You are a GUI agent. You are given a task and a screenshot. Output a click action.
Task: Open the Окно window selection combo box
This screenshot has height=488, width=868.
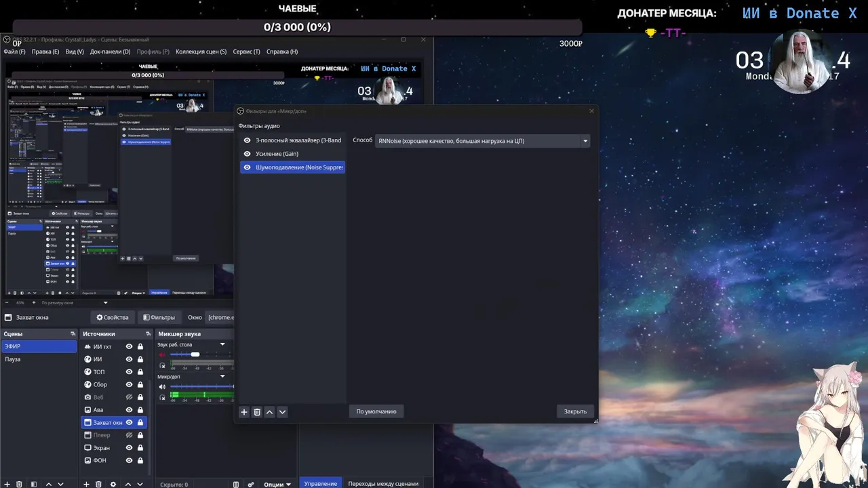click(x=220, y=317)
